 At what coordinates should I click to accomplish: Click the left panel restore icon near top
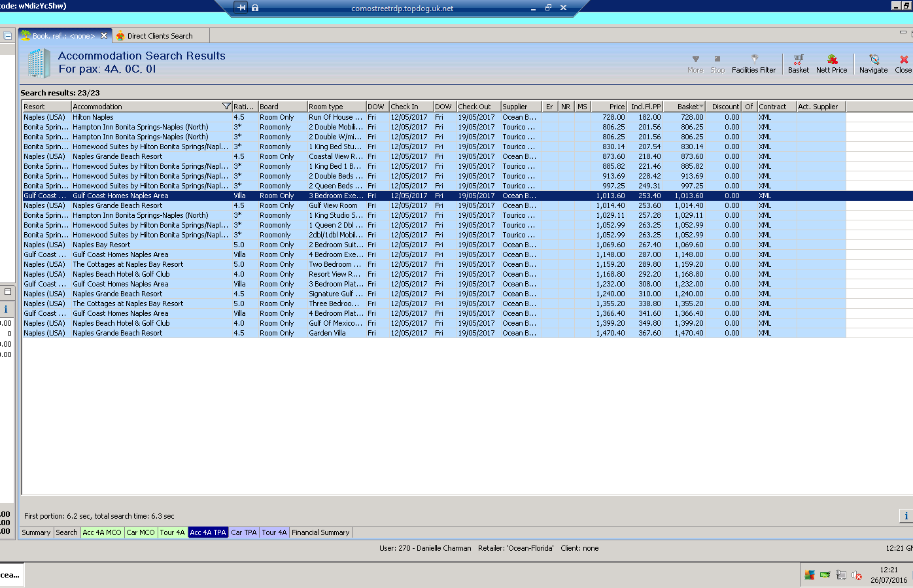pyautogui.click(x=8, y=36)
